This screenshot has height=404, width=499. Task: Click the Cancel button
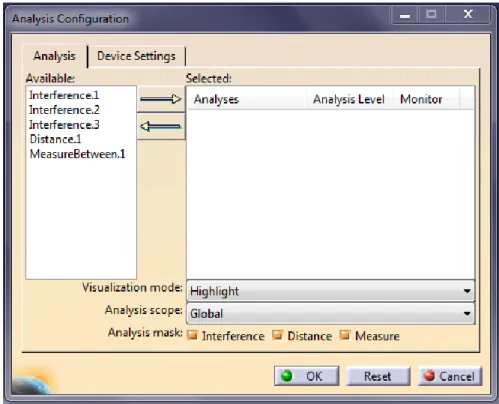pos(450,376)
